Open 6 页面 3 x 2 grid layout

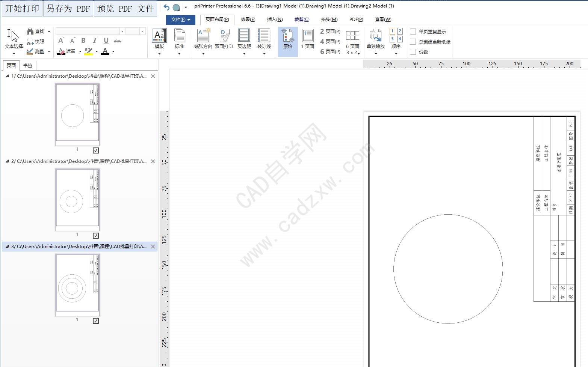click(x=353, y=42)
